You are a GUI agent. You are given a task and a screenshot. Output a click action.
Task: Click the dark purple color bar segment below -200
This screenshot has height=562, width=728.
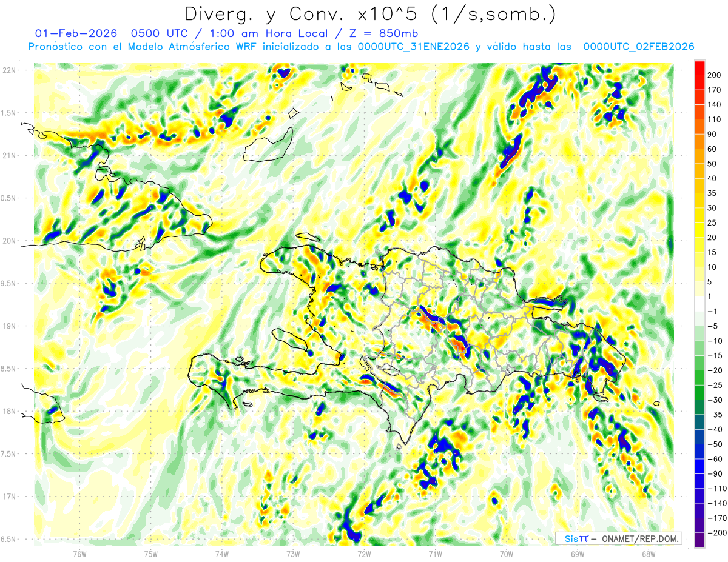(699, 540)
